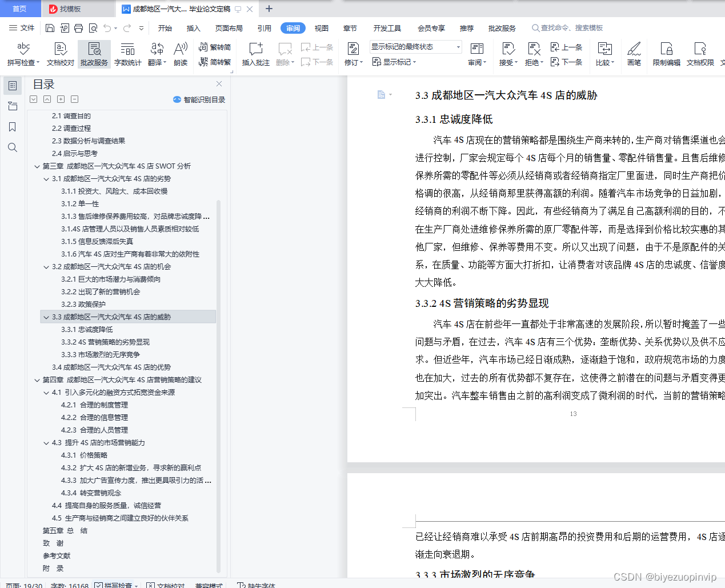This screenshot has width=725, height=588.
Task: Open the 显示标记 dropdown
Action: 394,62
